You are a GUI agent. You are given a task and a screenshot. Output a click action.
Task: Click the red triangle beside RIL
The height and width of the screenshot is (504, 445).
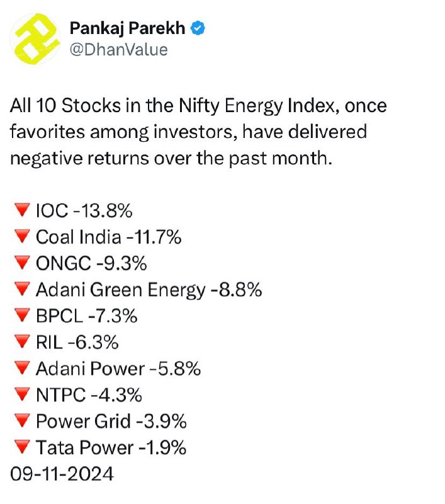coord(22,341)
